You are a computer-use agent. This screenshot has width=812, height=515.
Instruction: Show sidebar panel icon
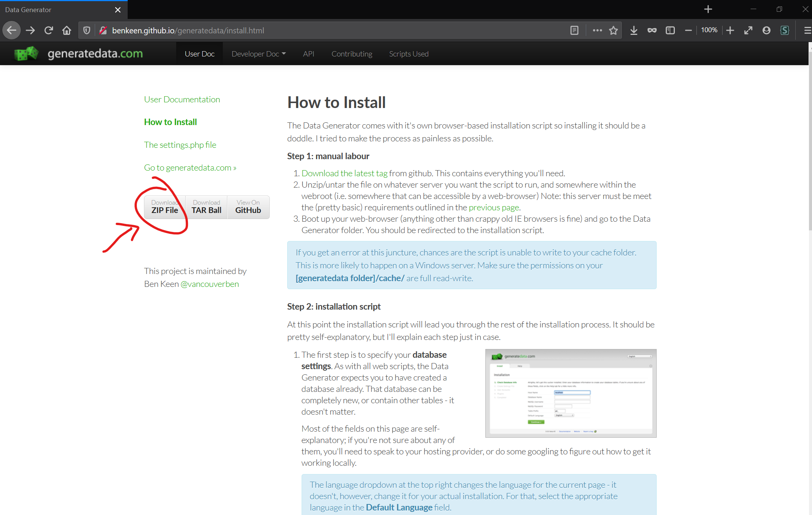tap(670, 30)
